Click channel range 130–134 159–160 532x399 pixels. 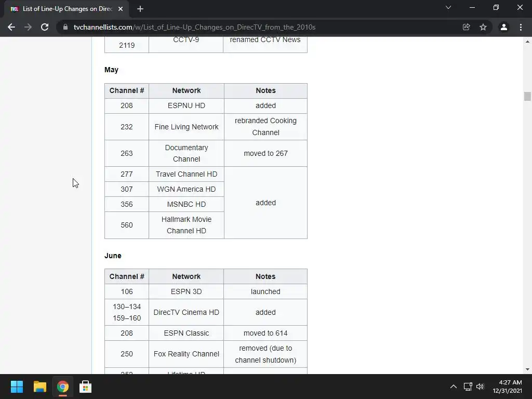click(x=127, y=312)
